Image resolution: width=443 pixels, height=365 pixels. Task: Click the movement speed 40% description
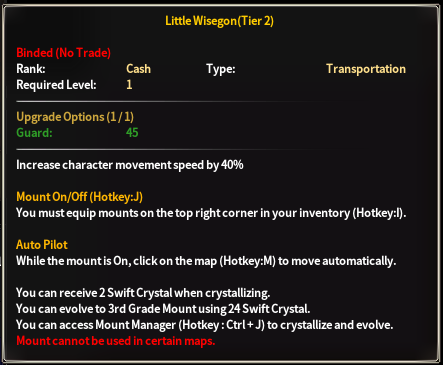coord(130,165)
